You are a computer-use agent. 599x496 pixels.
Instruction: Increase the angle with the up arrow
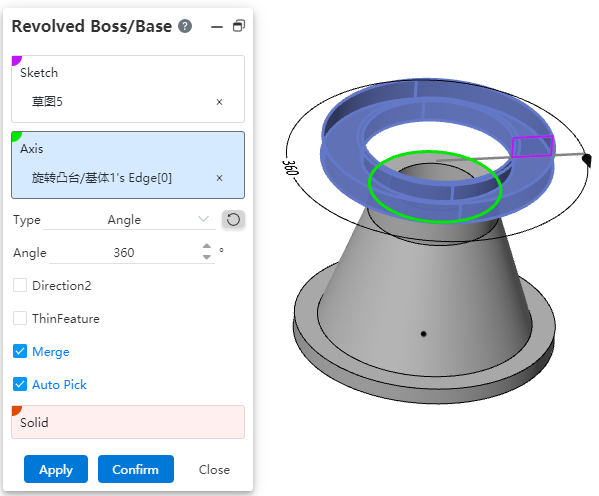tap(207, 246)
